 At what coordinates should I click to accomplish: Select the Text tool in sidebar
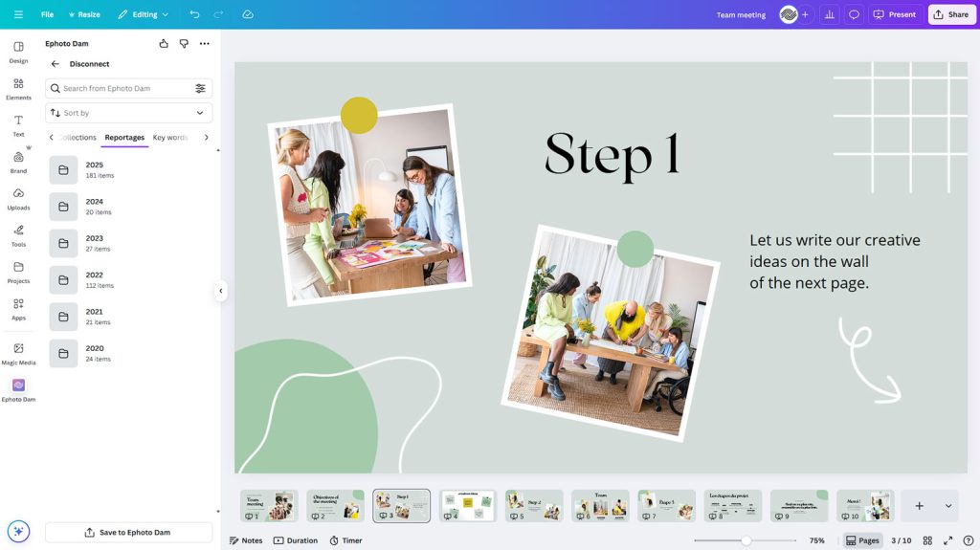(18, 124)
